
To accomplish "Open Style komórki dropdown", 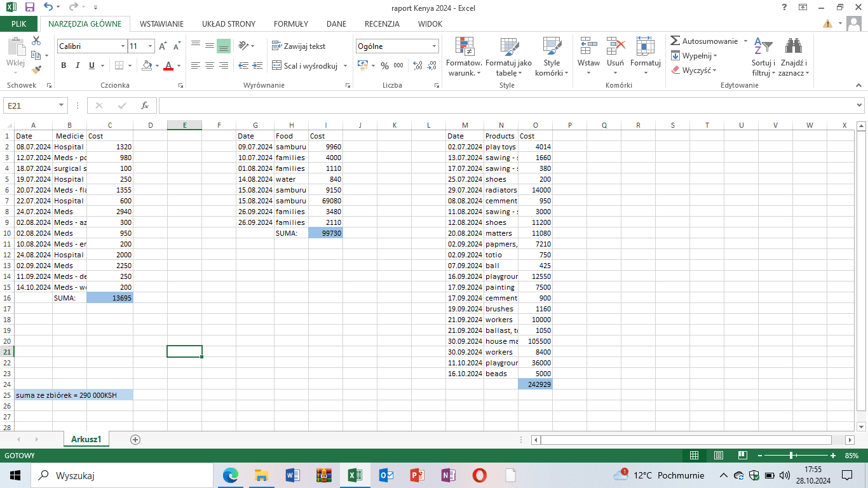I will pyautogui.click(x=552, y=57).
